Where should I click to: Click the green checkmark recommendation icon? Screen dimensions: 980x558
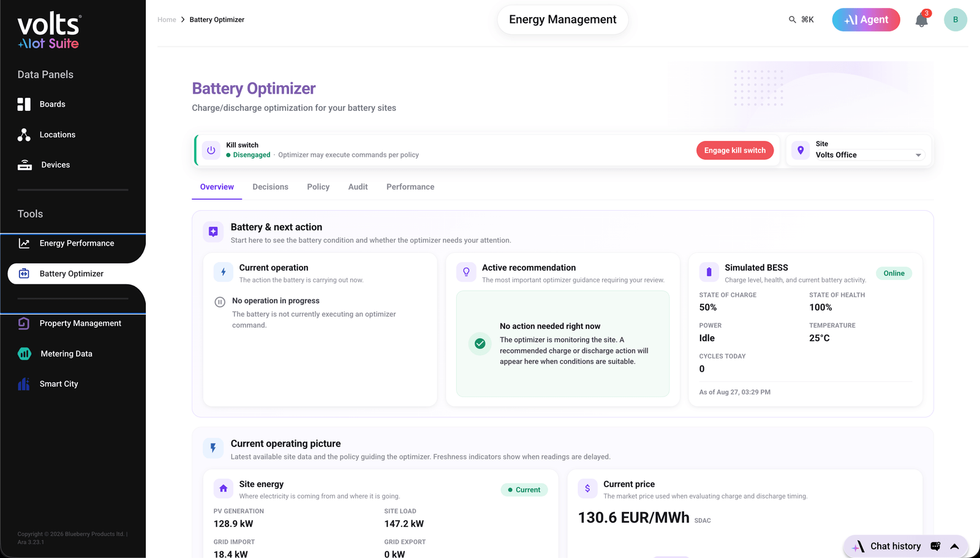coord(480,344)
